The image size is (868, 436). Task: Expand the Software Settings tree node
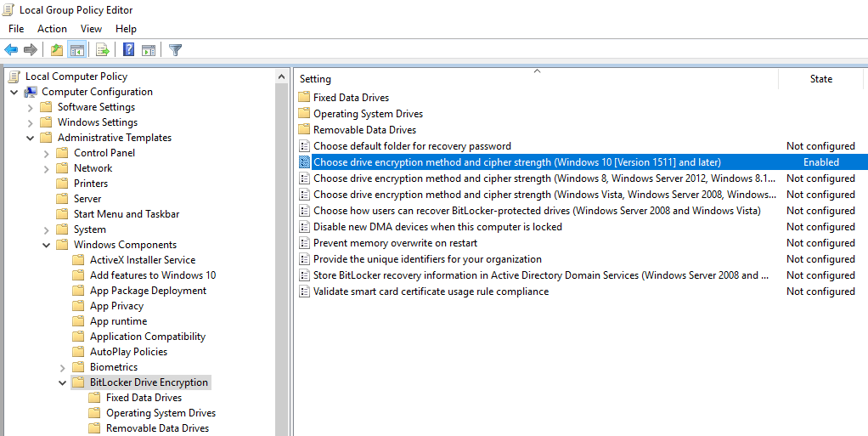point(31,107)
